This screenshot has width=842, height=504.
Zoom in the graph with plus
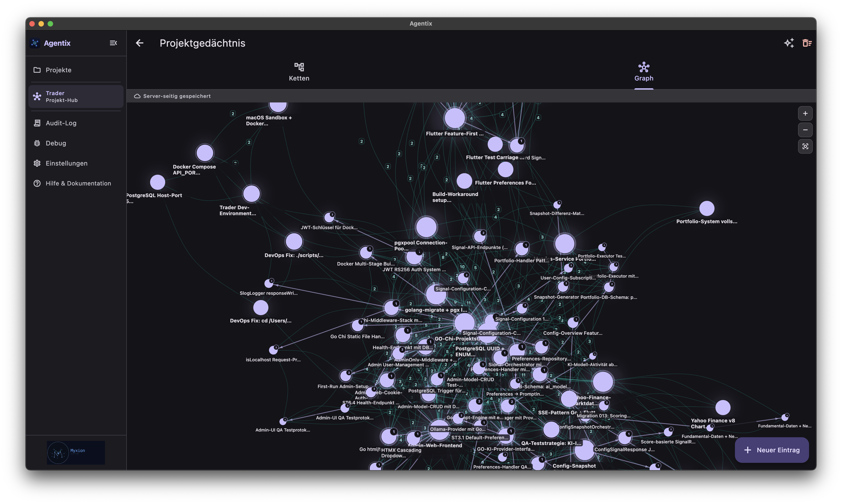pos(805,113)
